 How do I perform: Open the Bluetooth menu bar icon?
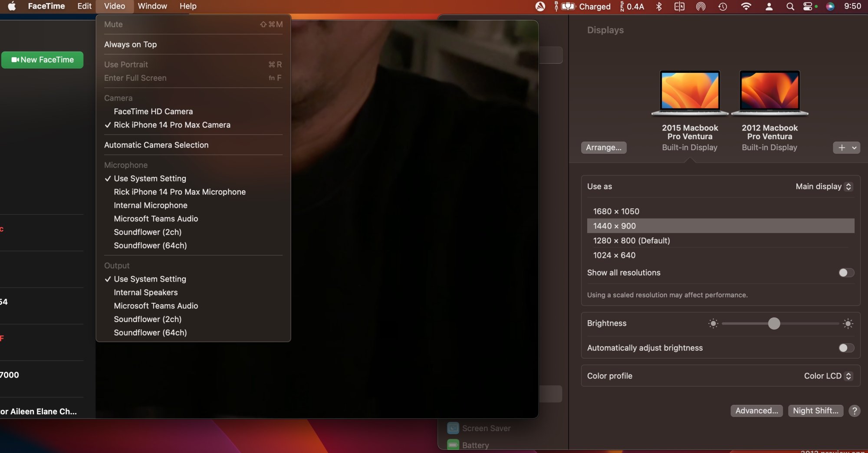(659, 6)
